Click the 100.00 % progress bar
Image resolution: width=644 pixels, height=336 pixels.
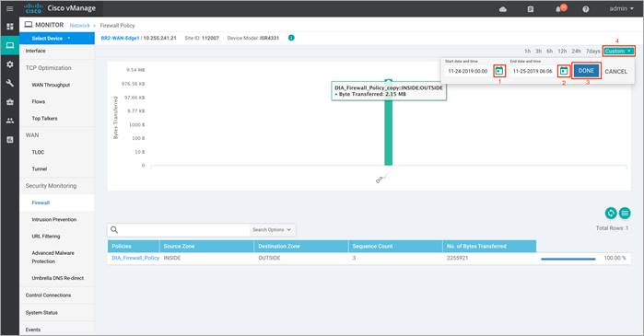(568, 259)
